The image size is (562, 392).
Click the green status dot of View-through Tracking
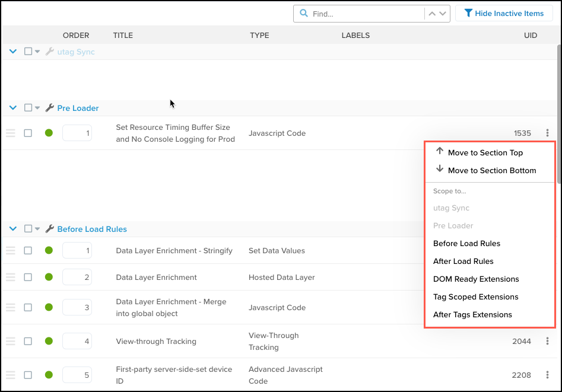point(49,341)
